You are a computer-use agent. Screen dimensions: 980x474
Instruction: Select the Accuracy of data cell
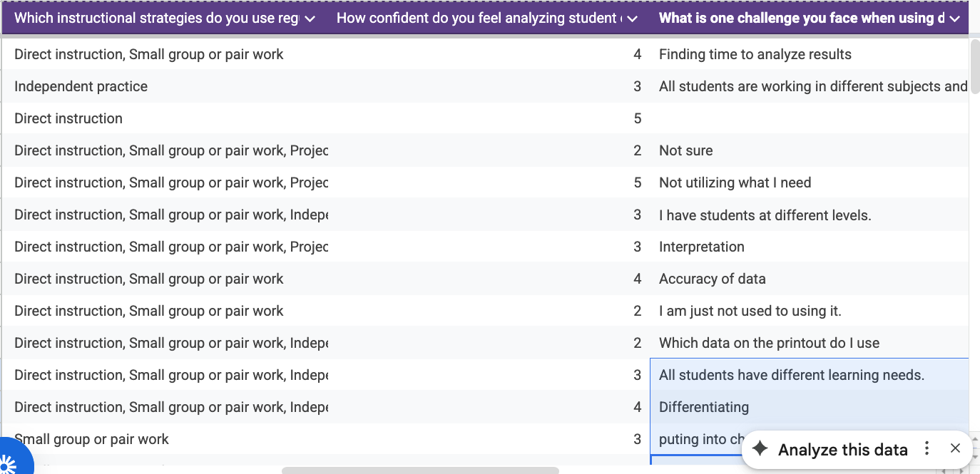point(713,279)
